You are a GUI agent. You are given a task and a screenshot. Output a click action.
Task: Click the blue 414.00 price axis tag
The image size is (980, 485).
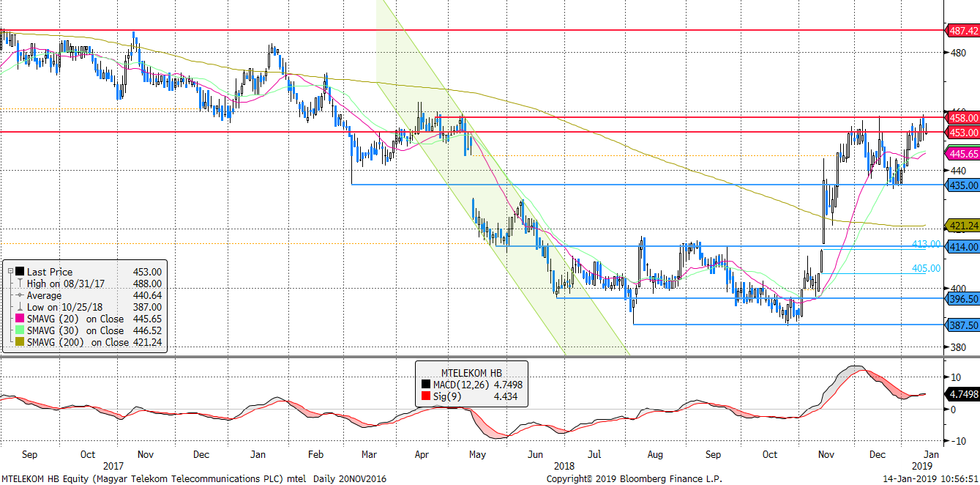tap(962, 247)
